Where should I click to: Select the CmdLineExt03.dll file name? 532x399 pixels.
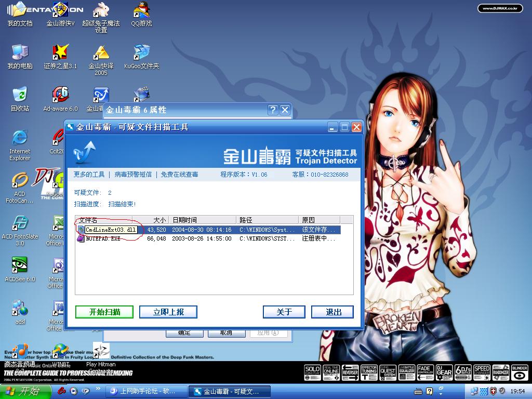(x=111, y=230)
